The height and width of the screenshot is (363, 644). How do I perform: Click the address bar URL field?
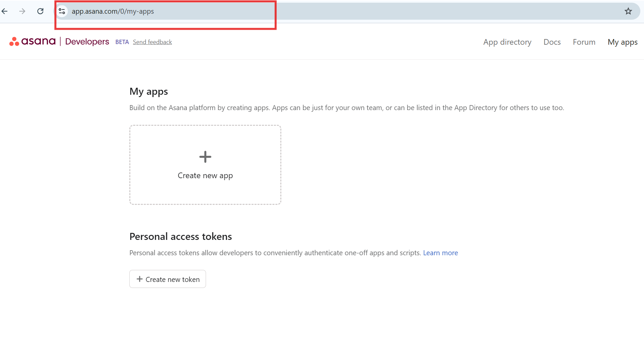click(347, 11)
